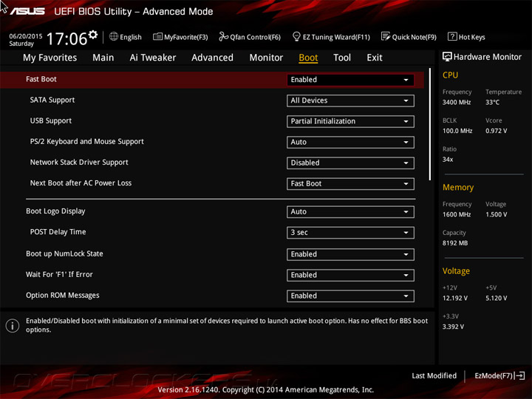The image size is (532, 399).
Task: Click the 06/20/2015 date
Action: 26,36
